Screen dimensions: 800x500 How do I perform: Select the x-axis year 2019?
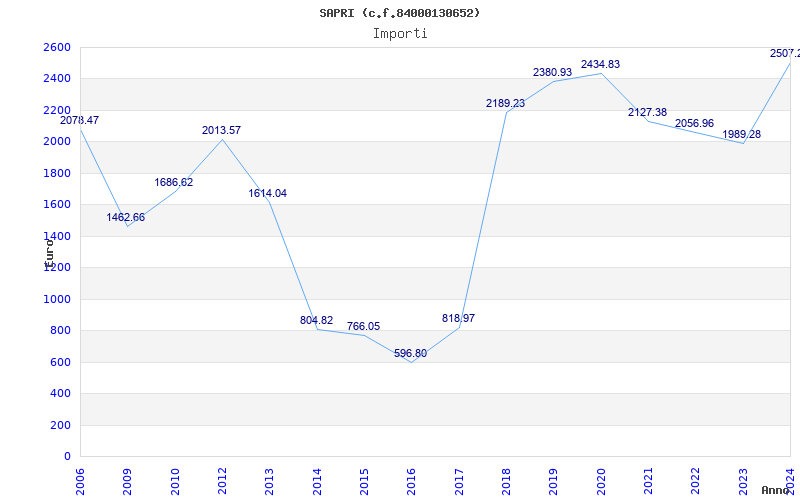pyautogui.click(x=554, y=481)
